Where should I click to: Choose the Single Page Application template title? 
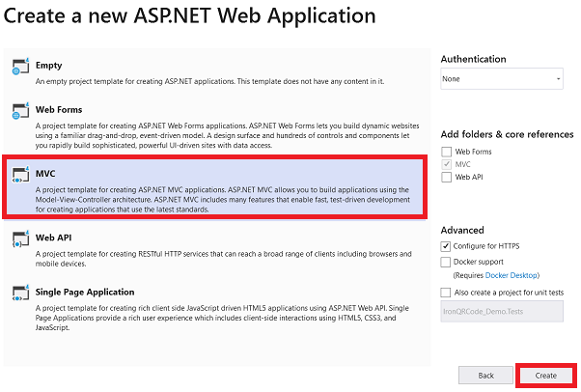pyautogui.click(x=85, y=293)
